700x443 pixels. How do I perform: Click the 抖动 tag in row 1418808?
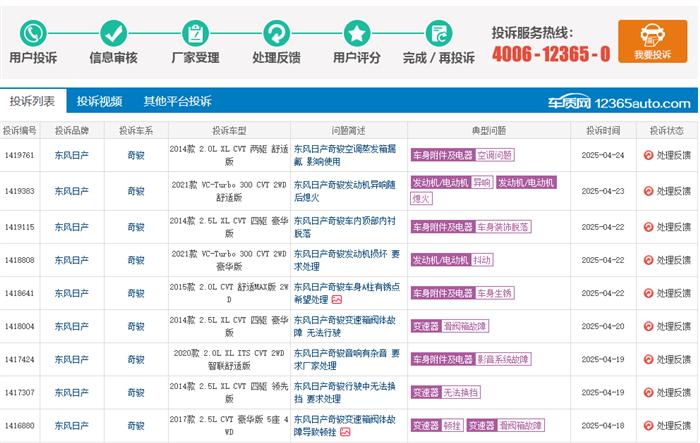tap(482, 260)
